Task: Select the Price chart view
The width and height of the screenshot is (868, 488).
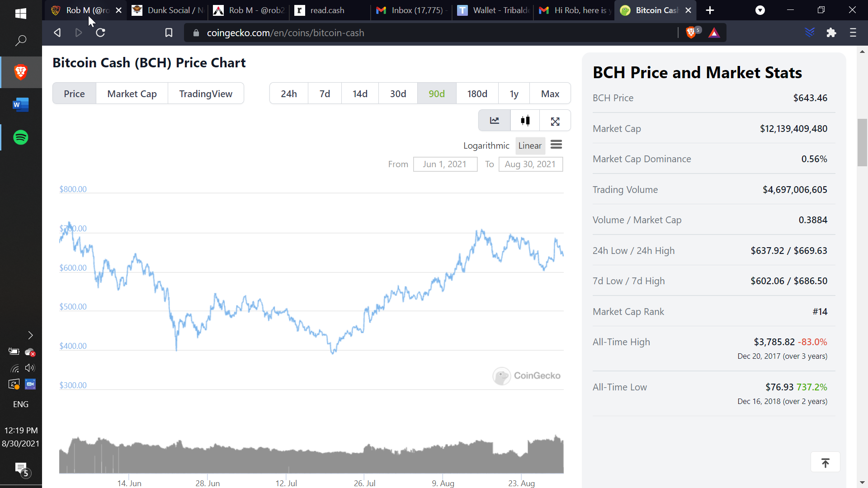Action: (74, 94)
